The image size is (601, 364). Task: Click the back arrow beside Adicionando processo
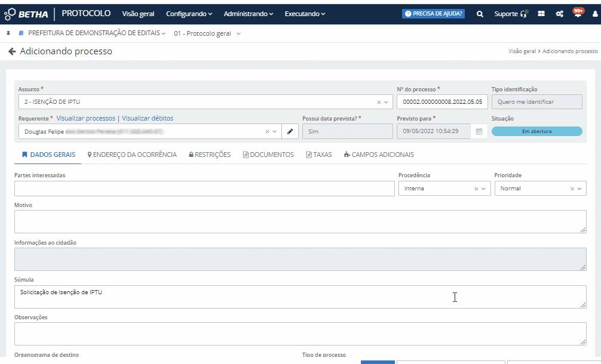12,52
